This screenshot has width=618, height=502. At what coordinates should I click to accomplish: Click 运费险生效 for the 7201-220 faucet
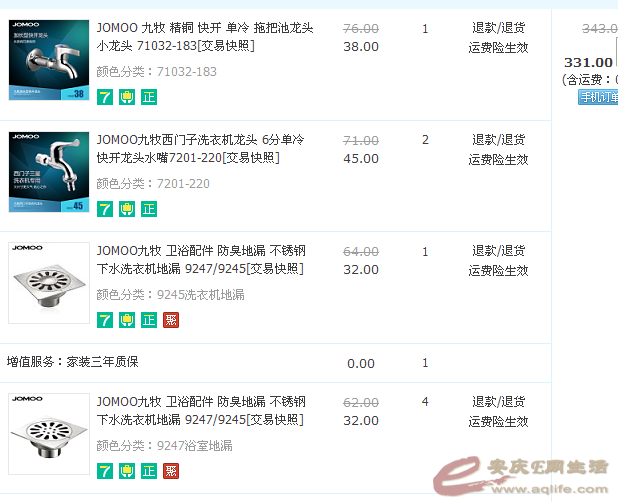pos(499,160)
